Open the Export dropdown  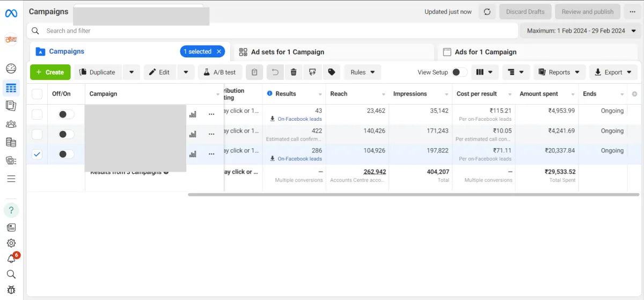613,72
